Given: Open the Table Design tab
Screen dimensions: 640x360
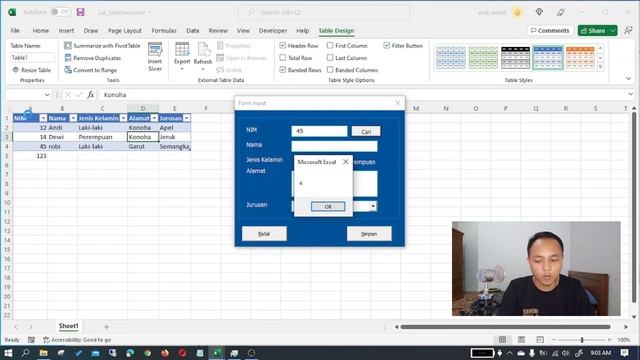Looking at the screenshot, I should tap(336, 31).
